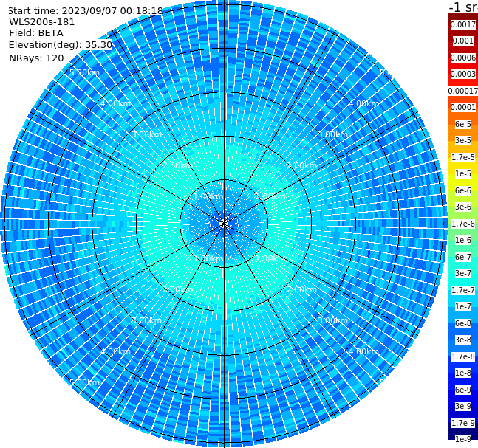Click the lidar origin at the plot center
The image size is (478, 448).
pos(224,224)
